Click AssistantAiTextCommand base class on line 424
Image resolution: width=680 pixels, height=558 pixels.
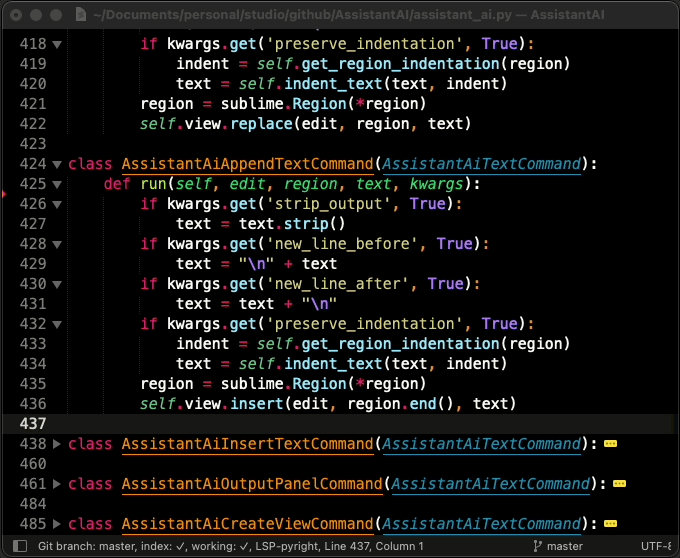(481, 164)
